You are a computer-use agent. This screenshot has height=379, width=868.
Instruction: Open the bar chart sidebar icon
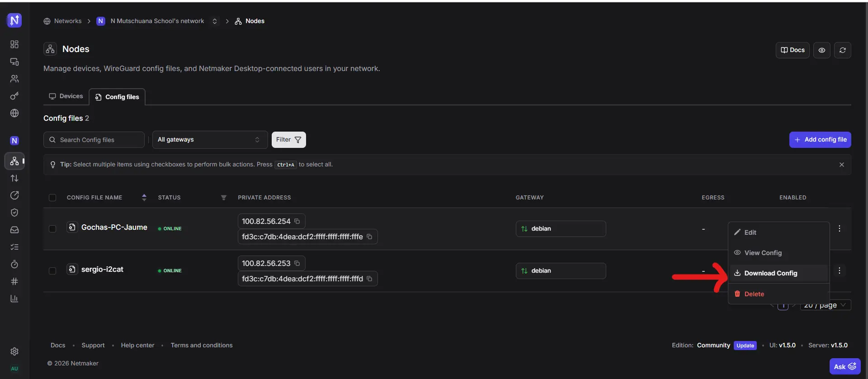point(14,298)
